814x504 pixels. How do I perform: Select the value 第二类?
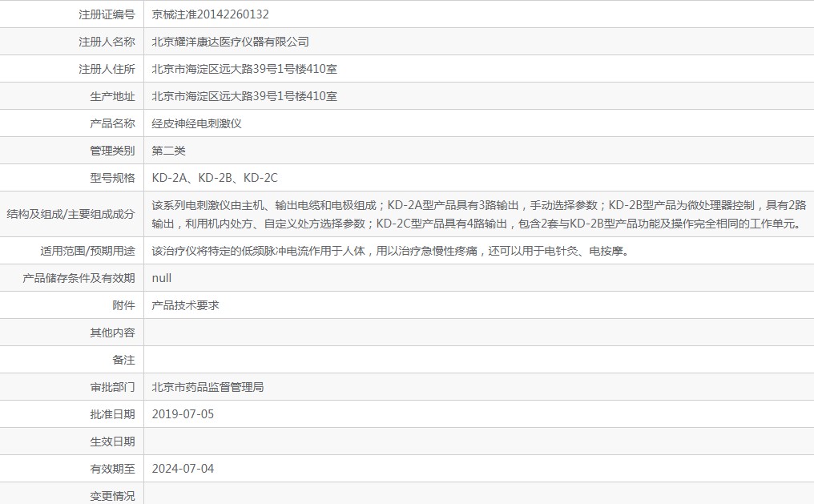168,151
